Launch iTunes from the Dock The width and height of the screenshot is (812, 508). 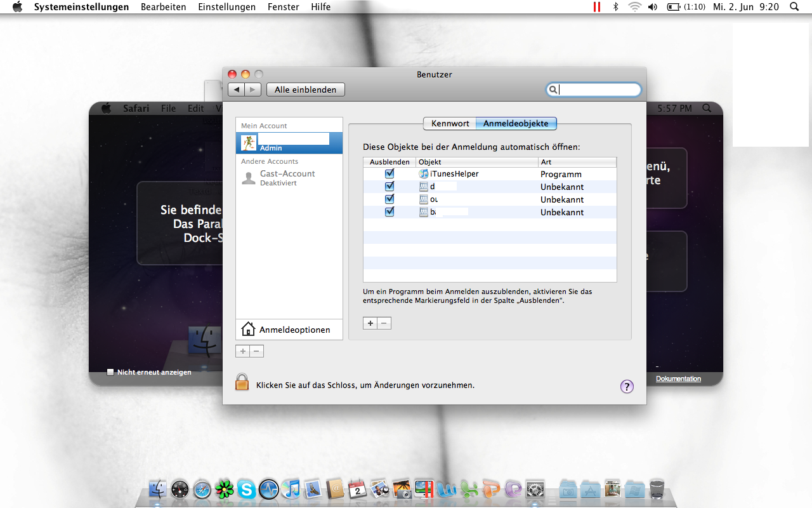click(x=291, y=489)
